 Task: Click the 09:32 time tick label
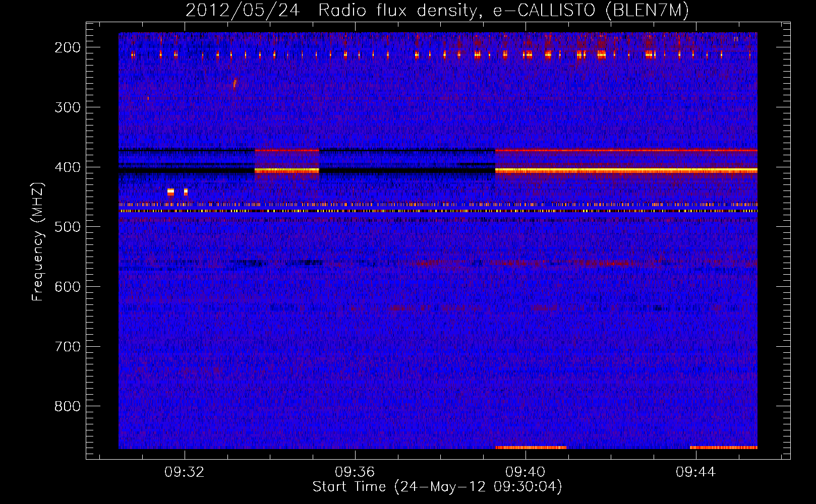185,472
